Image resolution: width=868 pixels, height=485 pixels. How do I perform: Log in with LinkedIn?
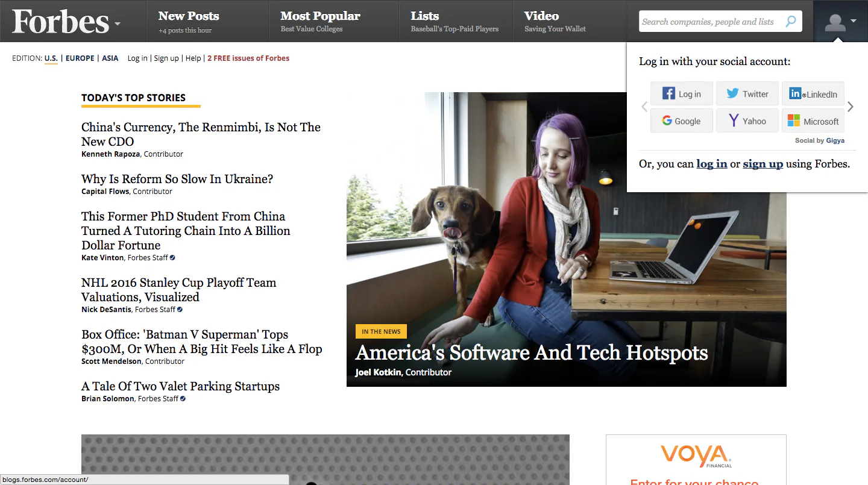point(813,94)
